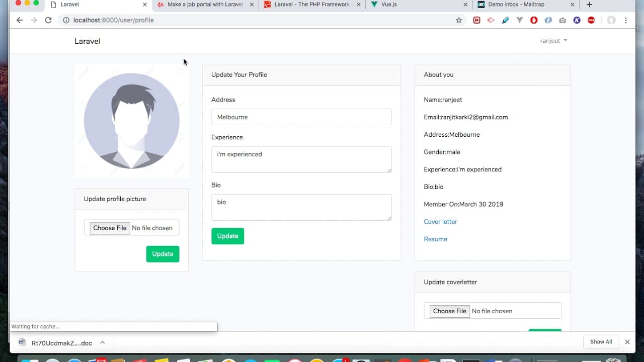Open a new tab with the plus icon
The width and height of the screenshot is (644, 362).
(x=589, y=5)
